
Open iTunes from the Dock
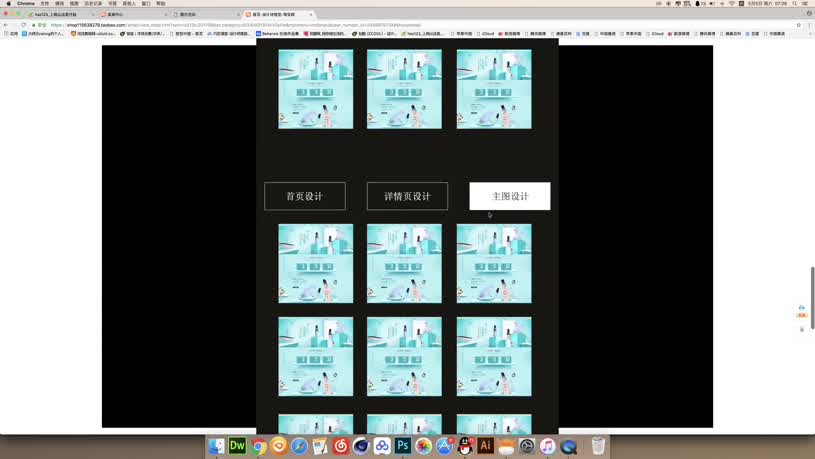pos(547,446)
